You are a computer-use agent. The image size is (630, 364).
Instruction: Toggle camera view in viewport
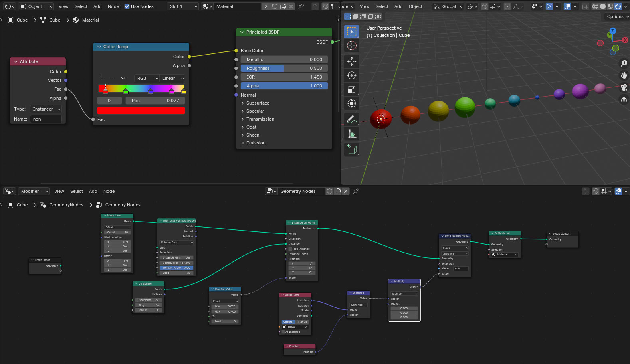coord(624,87)
